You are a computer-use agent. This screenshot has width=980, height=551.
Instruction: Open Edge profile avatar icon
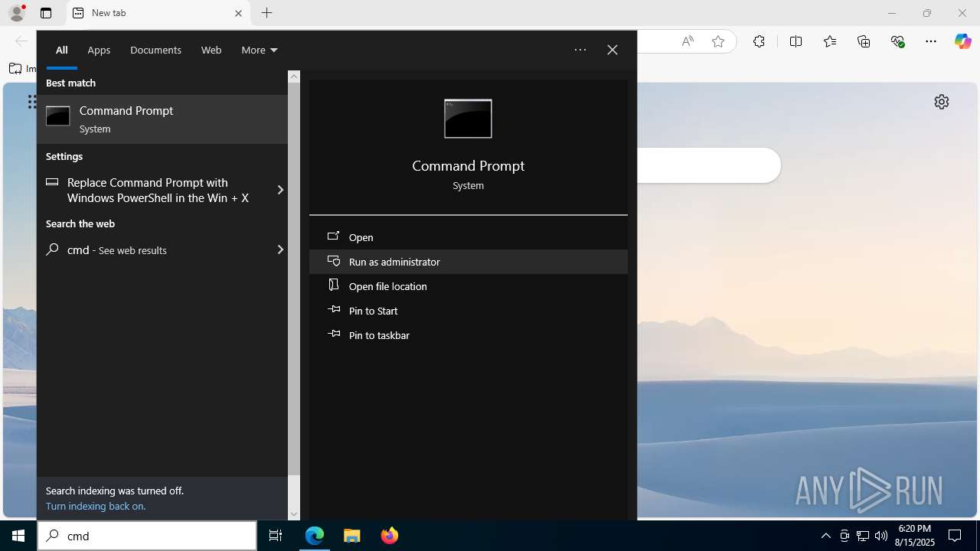pos(16,13)
